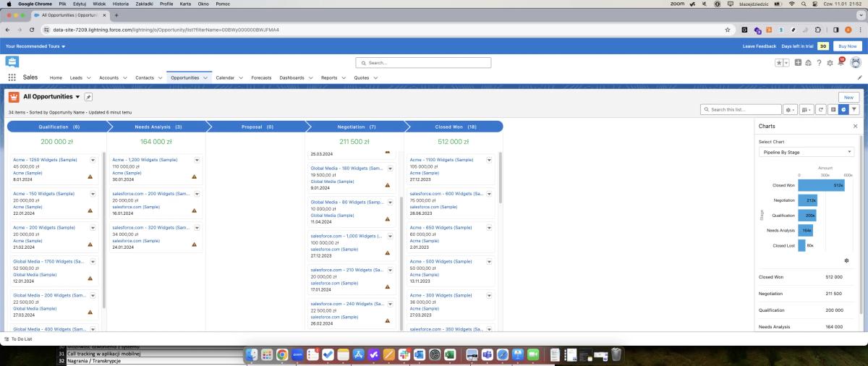The height and width of the screenshot is (366, 868).
Task: Open Favorites list dropdown arrow
Action: (786, 63)
